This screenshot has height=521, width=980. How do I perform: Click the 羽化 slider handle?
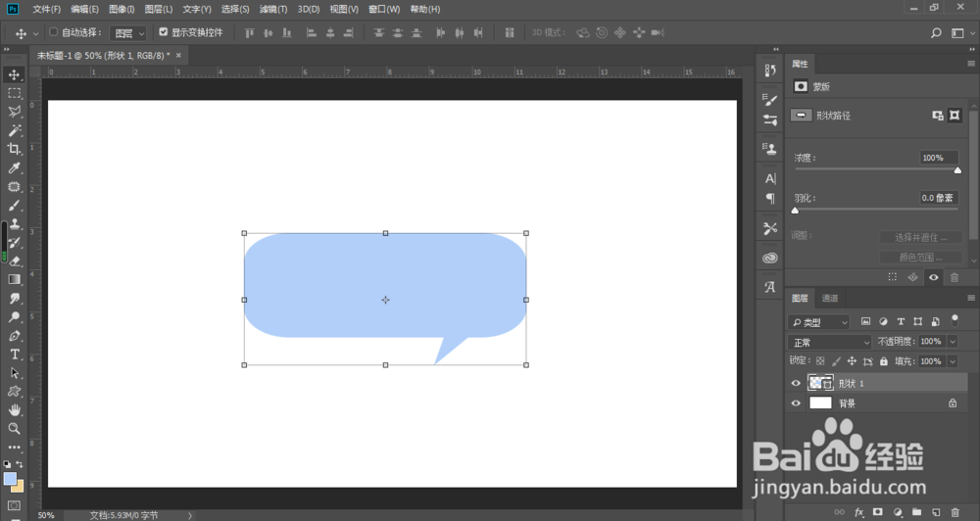tap(795, 211)
